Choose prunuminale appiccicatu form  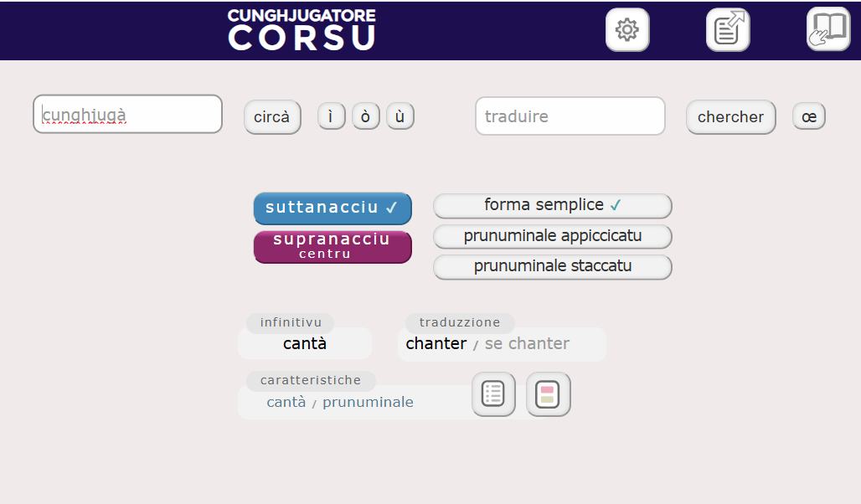(x=553, y=237)
